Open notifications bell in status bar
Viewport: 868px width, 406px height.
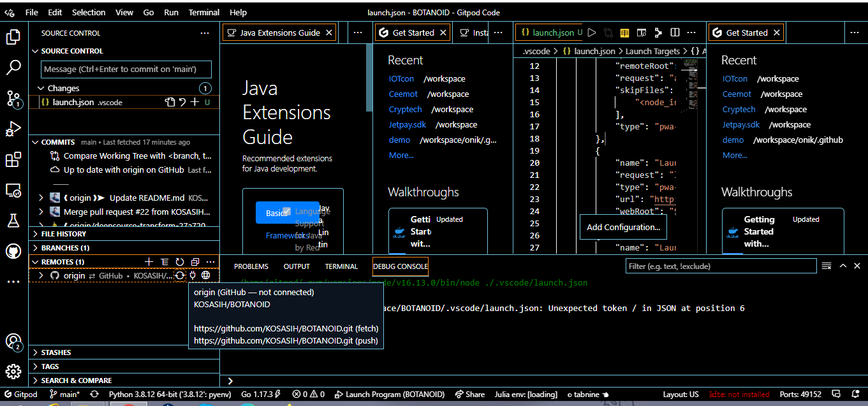coord(855,395)
